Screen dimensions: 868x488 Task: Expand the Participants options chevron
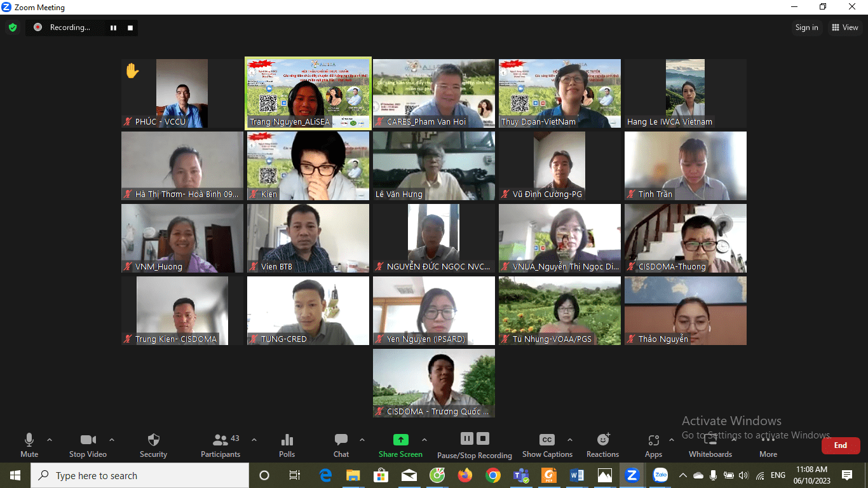[x=254, y=438]
